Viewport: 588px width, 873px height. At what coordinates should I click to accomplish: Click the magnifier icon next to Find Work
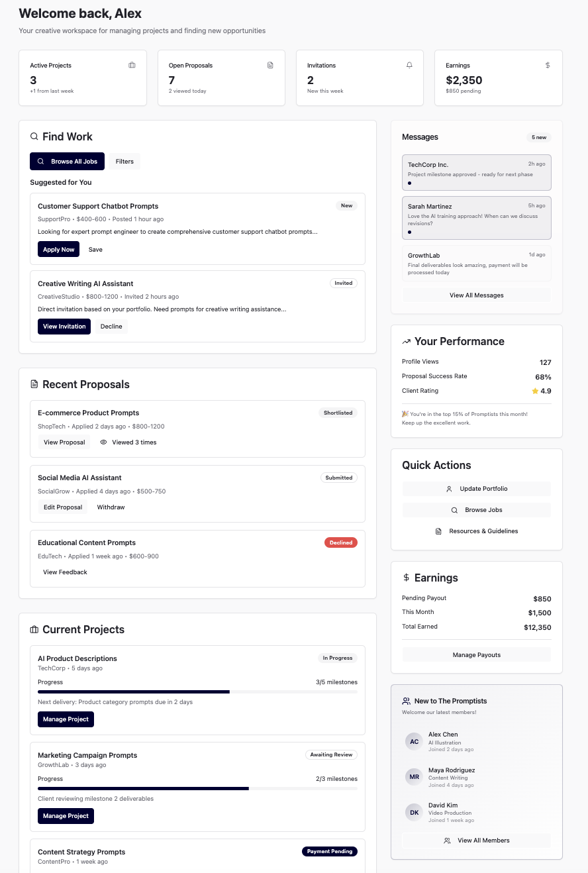pos(34,136)
